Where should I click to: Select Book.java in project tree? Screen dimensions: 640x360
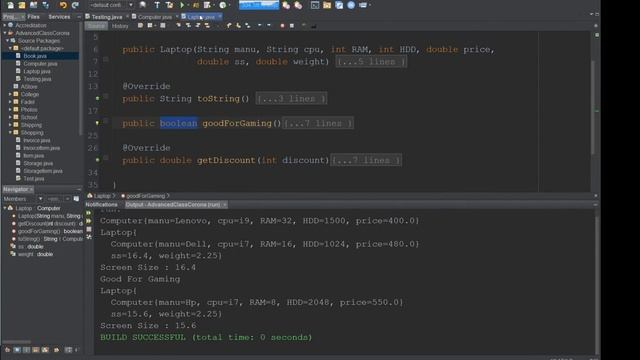35,56
